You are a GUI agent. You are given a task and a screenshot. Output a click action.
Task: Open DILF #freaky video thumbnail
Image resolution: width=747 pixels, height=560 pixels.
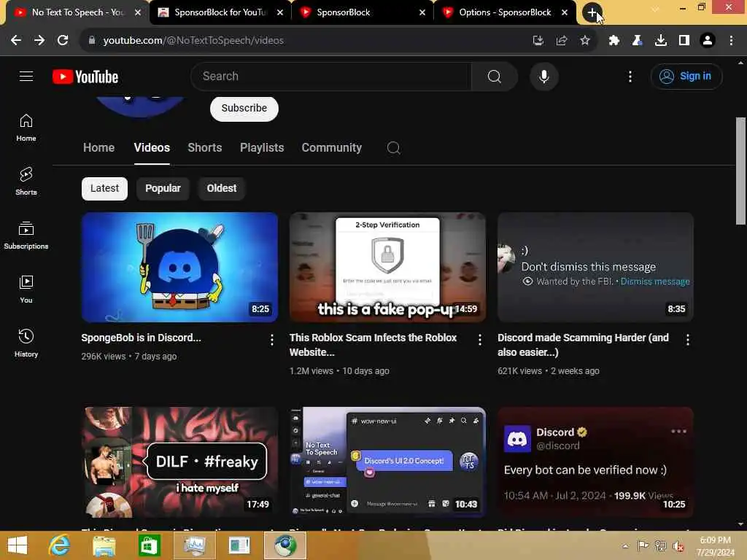pos(179,462)
